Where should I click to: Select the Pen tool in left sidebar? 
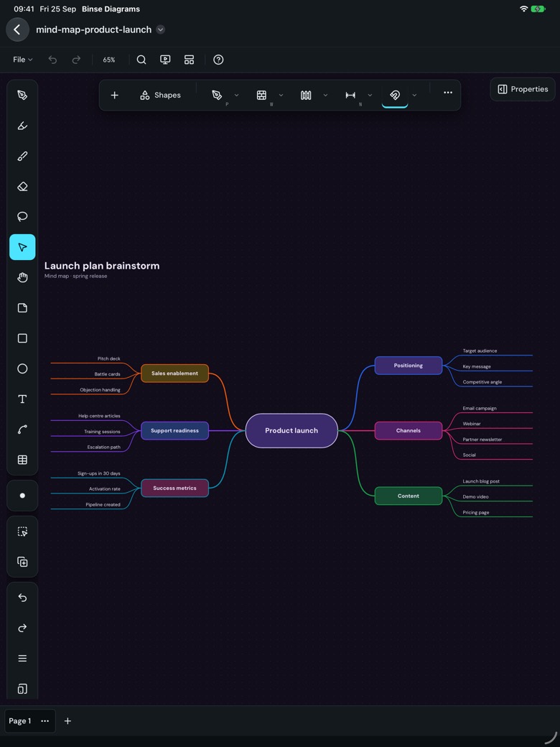coord(22,96)
